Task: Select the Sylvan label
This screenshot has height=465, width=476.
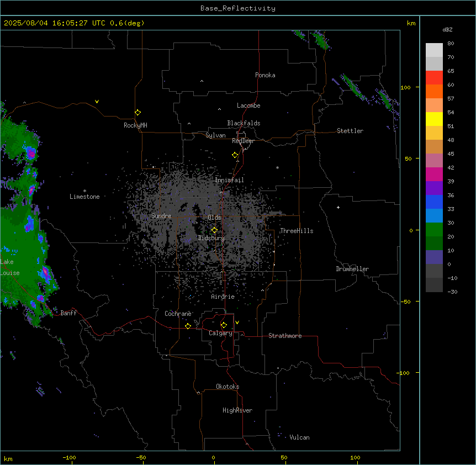Action: (x=215, y=135)
